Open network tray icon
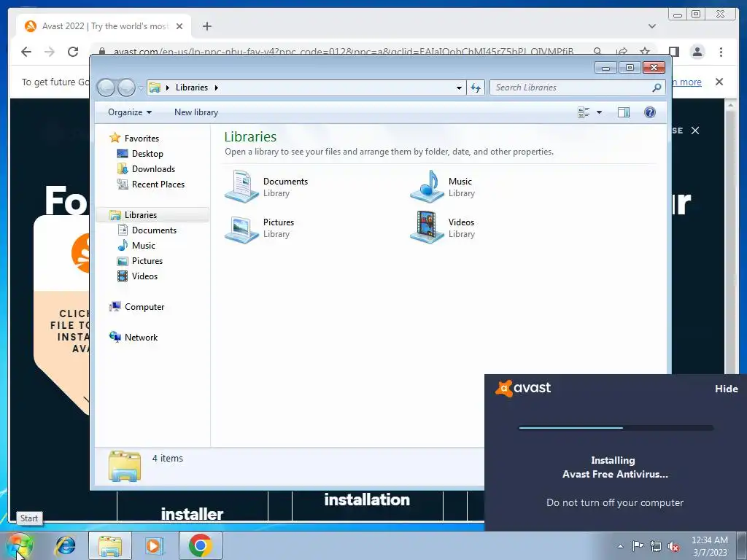This screenshot has width=747, height=560. [656, 547]
